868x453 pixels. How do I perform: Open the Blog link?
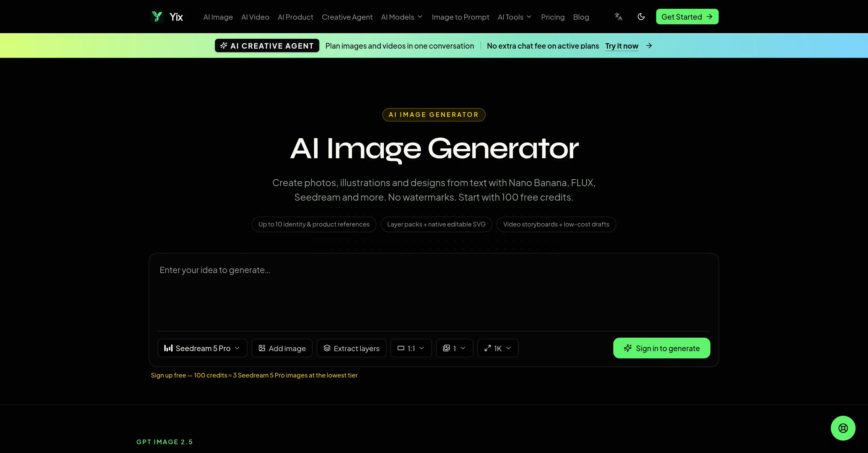[581, 17]
